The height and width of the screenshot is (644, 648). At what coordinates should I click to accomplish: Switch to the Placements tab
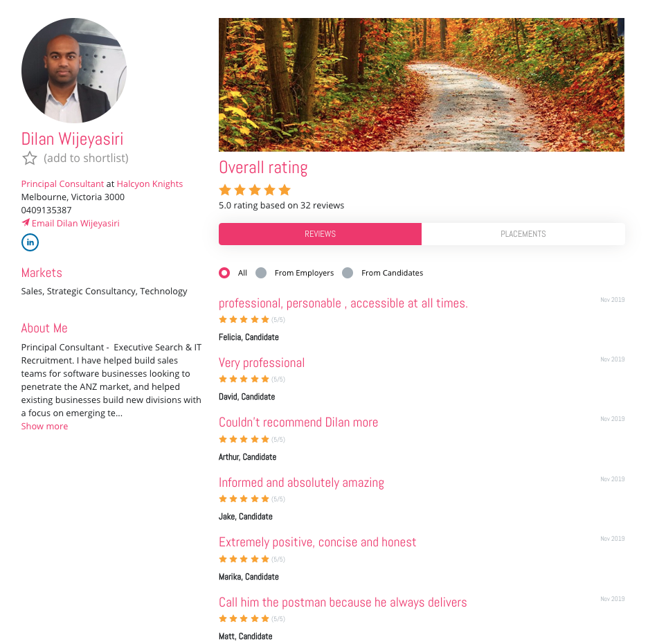coord(523,234)
